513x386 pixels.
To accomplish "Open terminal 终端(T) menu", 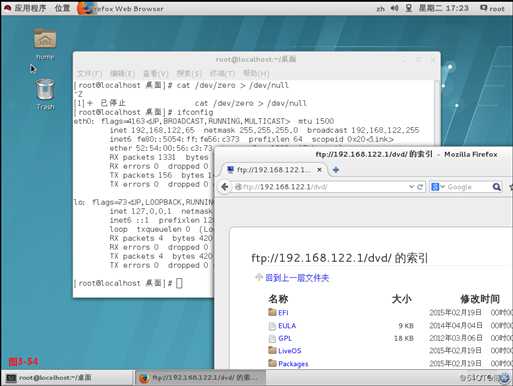I will [222, 74].
